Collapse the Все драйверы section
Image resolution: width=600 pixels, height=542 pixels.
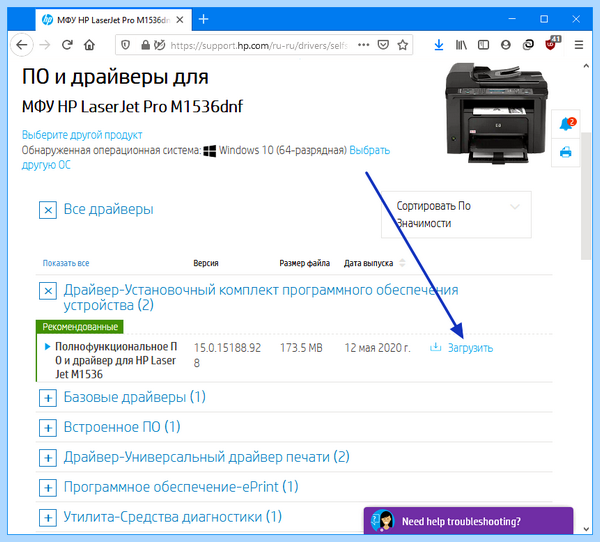48,210
